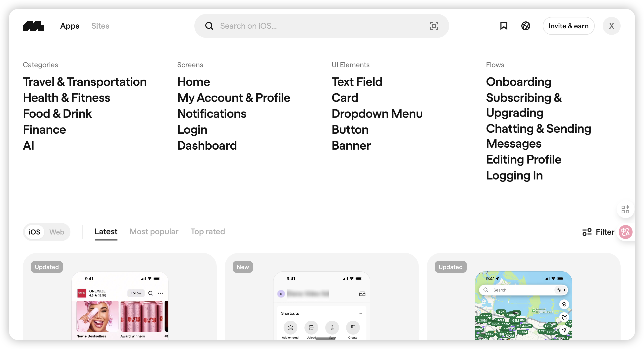Open Health & Fitness category
644x349 pixels.
click(x=66, y=98)
